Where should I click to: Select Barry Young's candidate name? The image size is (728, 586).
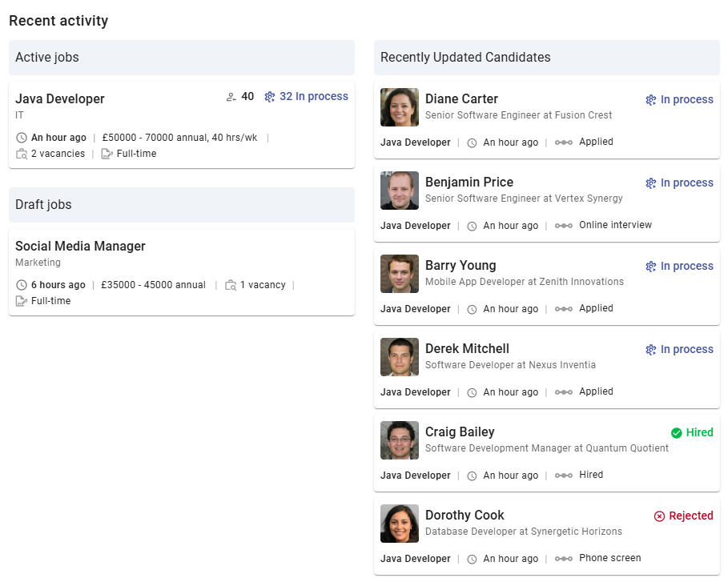click(x=461, y=266)
